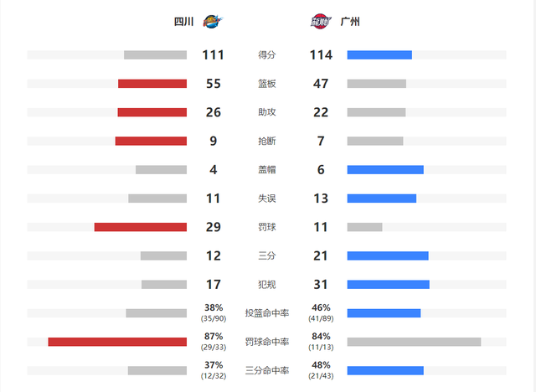The image size is (536, 392).
Task: Open the 广州 team name link
Action: tap(350, 22)
